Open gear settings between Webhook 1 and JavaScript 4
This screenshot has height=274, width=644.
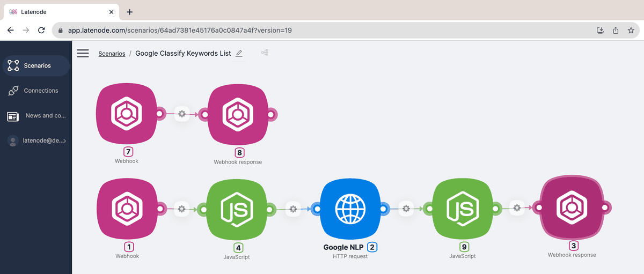click(182, 209)
